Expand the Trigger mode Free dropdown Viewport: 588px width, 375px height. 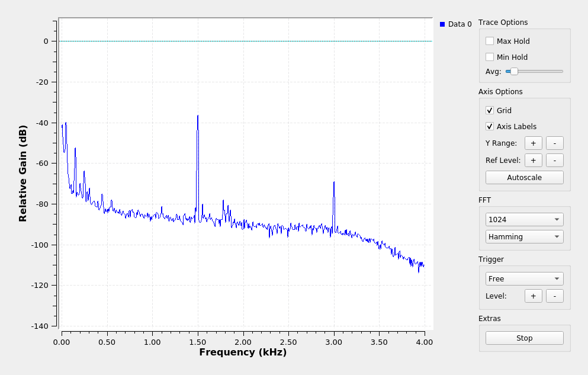tap(524, 279)
